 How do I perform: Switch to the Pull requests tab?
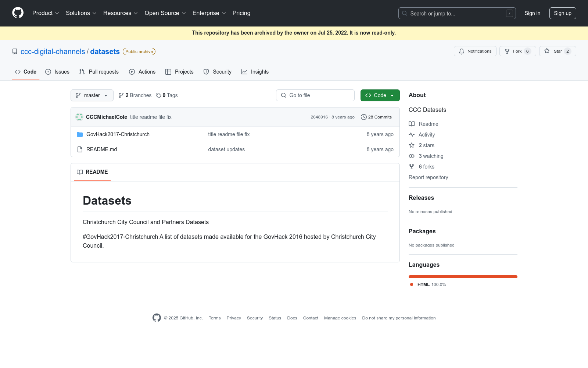tap(99, 72)
